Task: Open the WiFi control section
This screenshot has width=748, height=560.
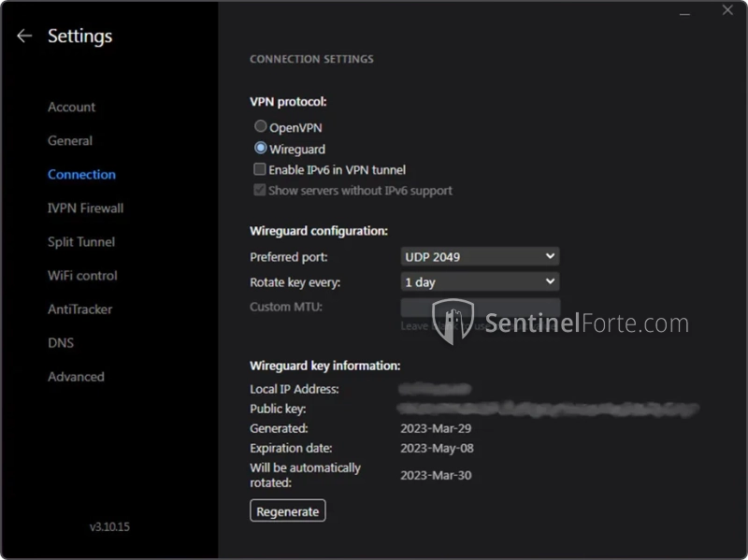Action: point(82,276)
